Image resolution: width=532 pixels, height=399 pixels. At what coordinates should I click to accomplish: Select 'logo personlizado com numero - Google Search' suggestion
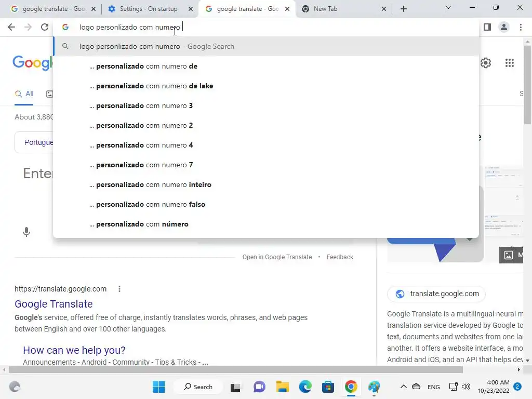(266, 46)
